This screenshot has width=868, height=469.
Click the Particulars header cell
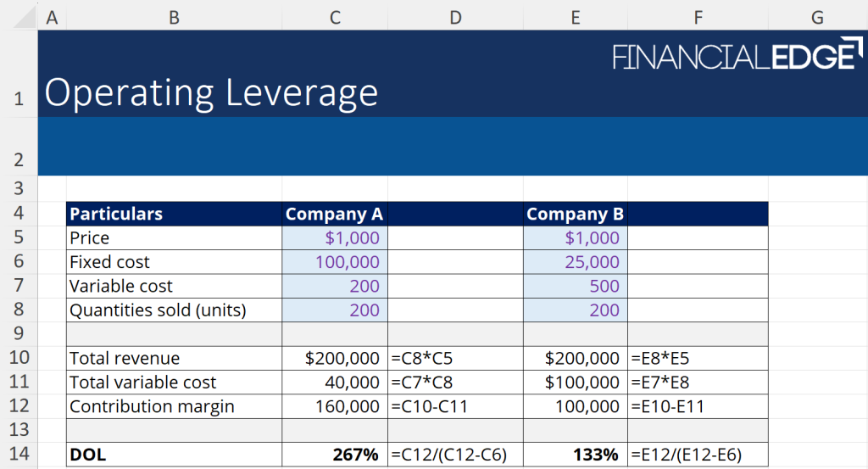(x=174, y=214)
